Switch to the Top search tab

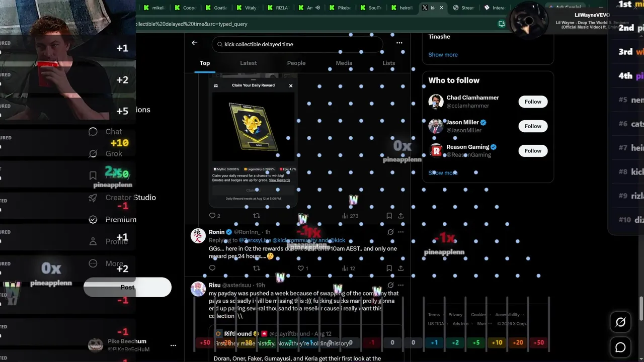(205, 63)
